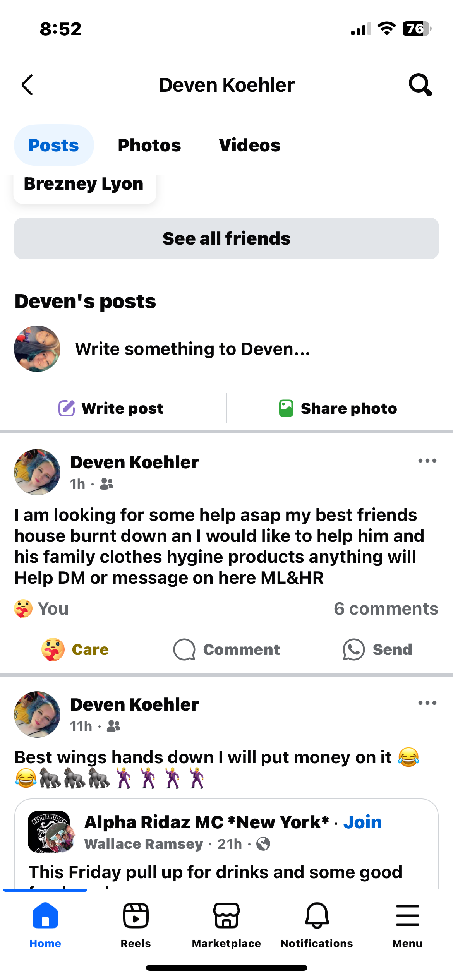Viewport: 453px width, 980px height.
Task: Toggle the Care reaction on first post
Action: [x=75, y=649]
